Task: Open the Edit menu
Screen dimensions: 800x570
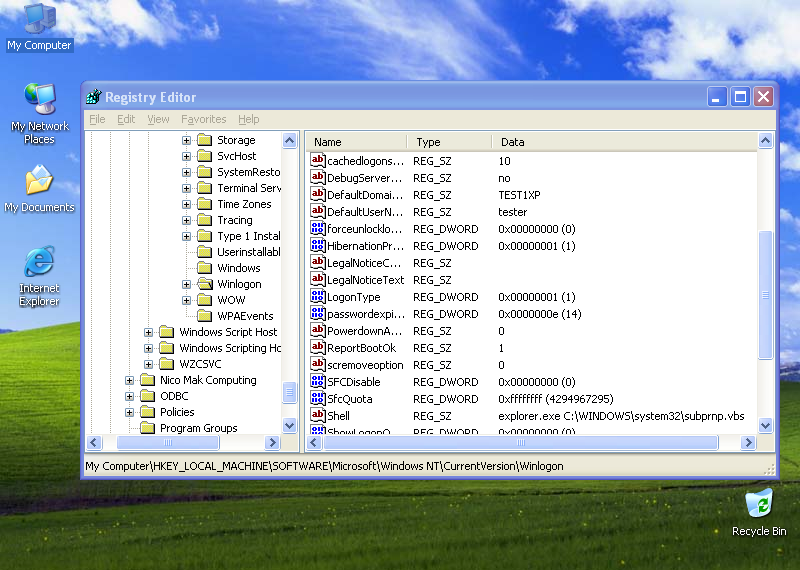Action: click(x=126, y=119)
